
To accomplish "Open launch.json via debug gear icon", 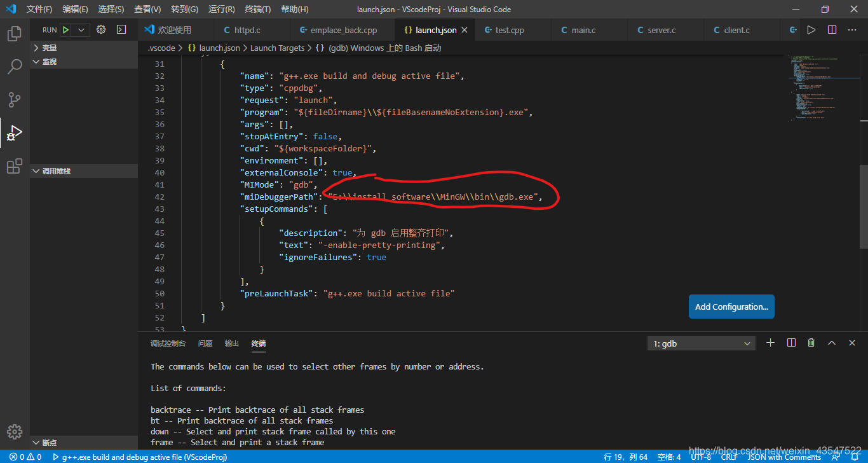I will [101, 29].
